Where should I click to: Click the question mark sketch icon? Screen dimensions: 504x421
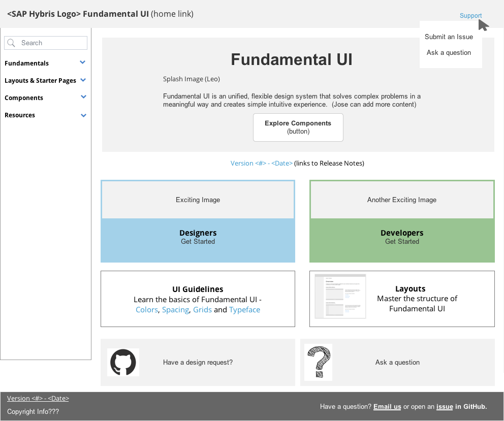tap(318, 362)
